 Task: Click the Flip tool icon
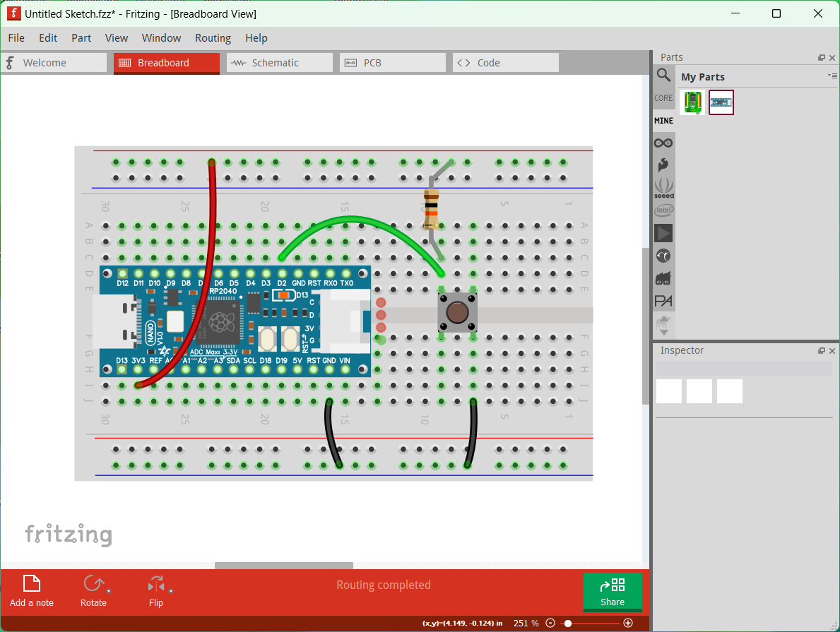pos(156,584)
